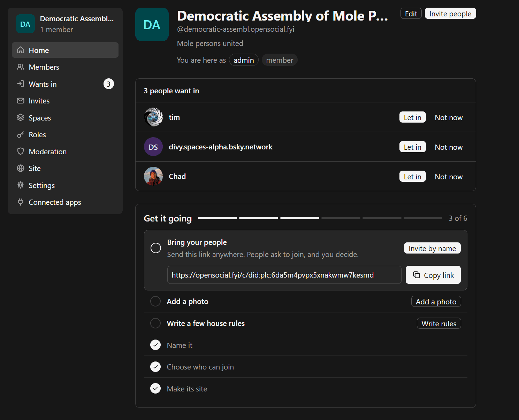
Task: Open the Members section
Action: point(65,67)
